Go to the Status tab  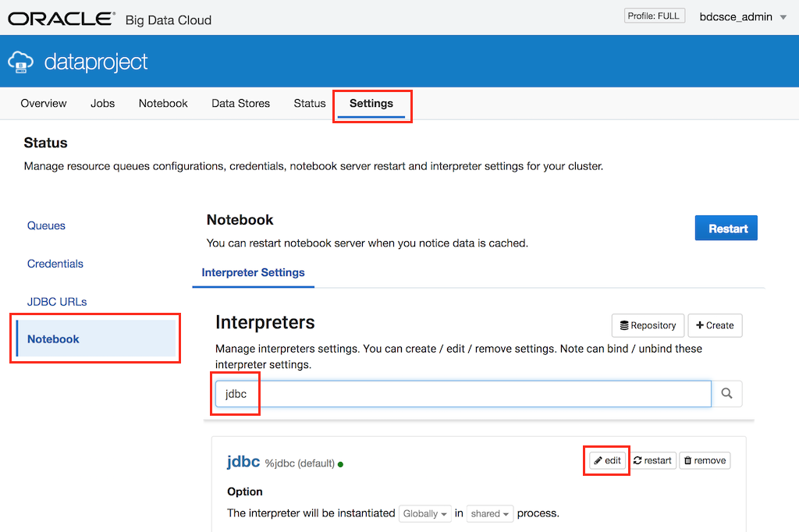point(309,104)
